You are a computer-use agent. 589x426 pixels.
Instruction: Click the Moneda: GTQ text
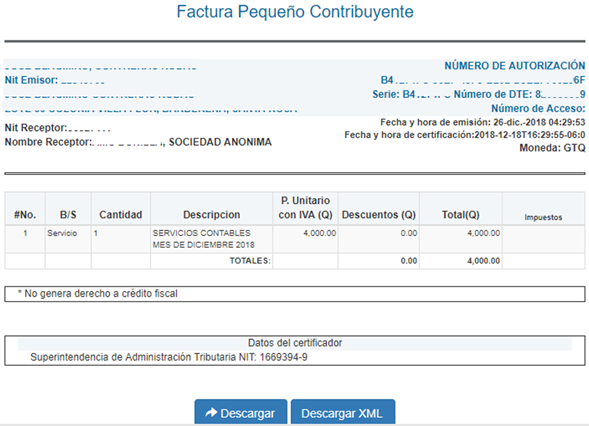click(x=552, y=148)
